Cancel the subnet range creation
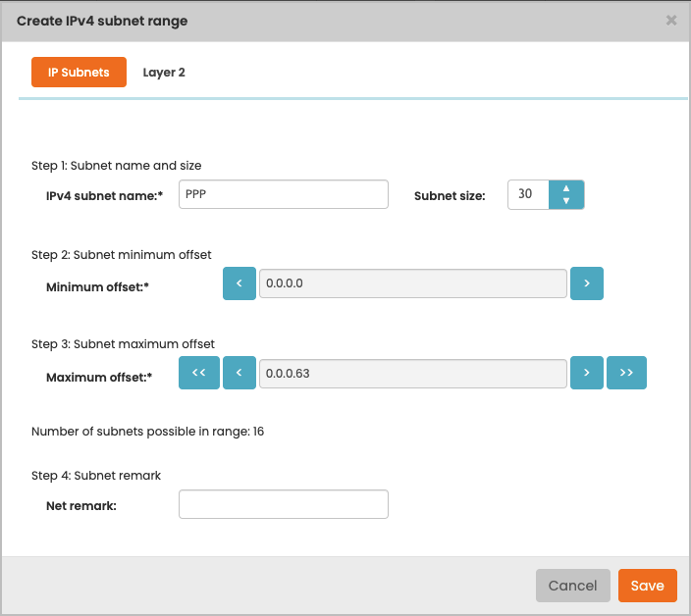Screen dimensions: 691x616 click(x=573, y=586)
